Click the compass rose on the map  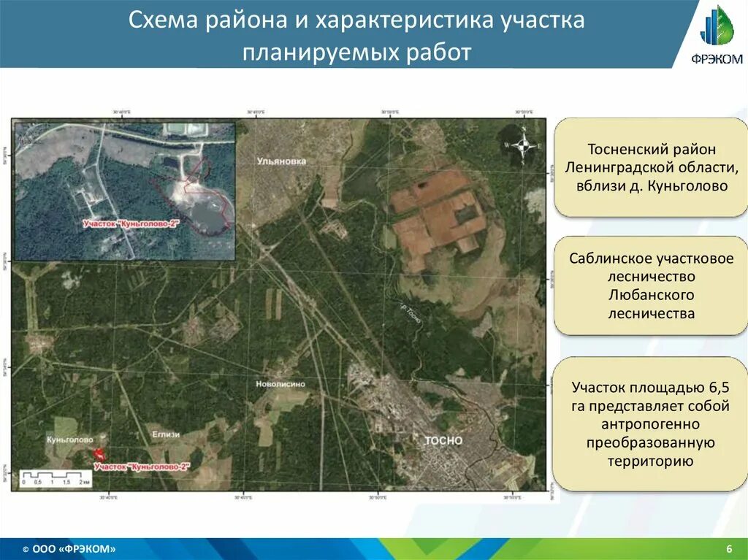point(523,145)
